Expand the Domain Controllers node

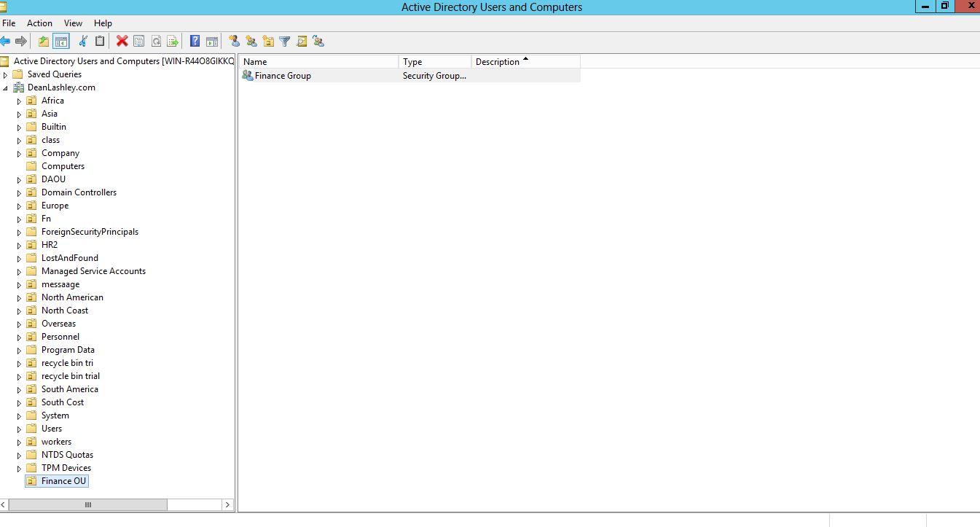[x=20, y=193]
